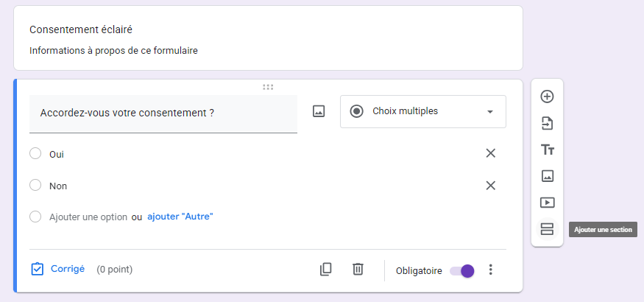Screen dimensions: 644x302
Task: Click the ajouter "Autre" link
Action: coord(180,217)
